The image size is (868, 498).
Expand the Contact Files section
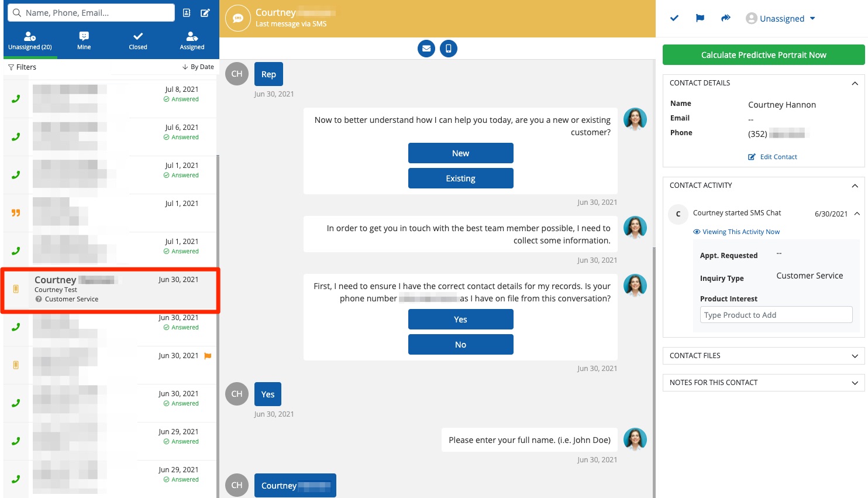855,356
